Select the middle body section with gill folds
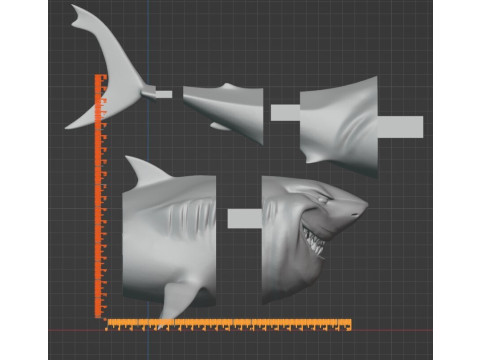 [x=340, y=127]
